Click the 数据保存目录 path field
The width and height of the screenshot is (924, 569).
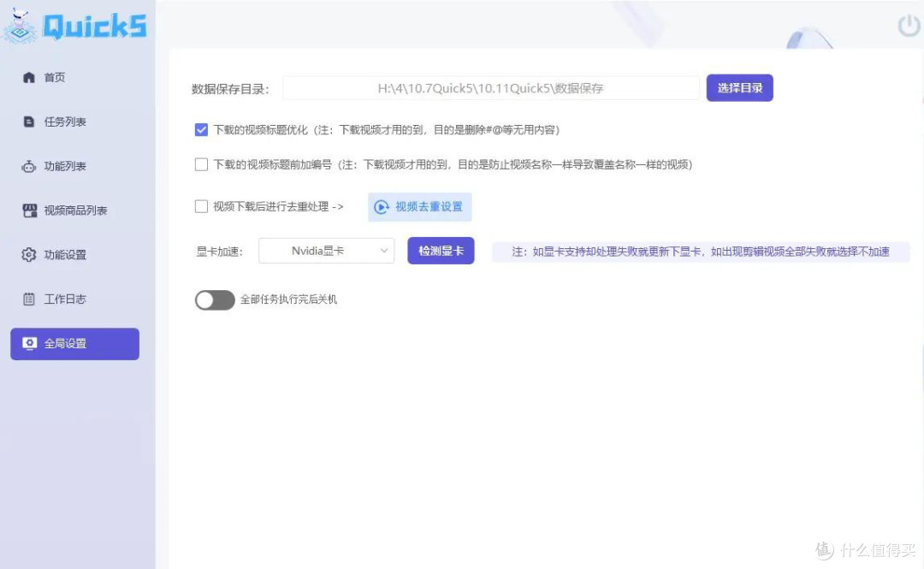click(x=491, y=88)
